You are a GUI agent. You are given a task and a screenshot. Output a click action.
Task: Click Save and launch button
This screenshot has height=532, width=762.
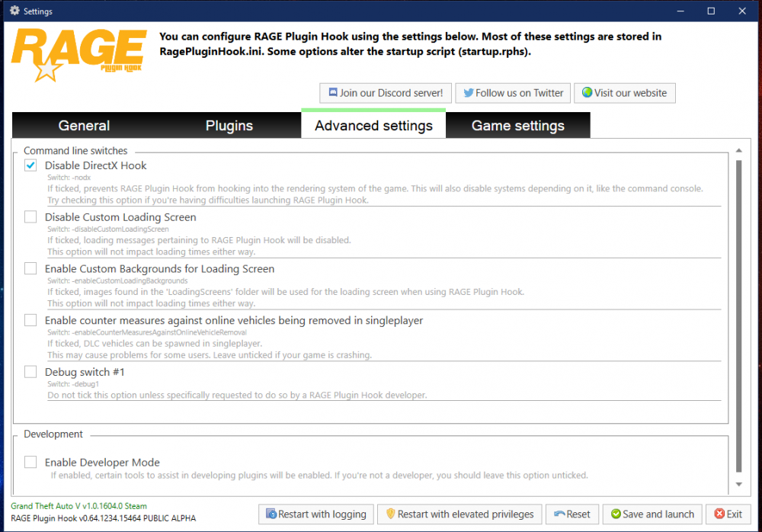652,514
